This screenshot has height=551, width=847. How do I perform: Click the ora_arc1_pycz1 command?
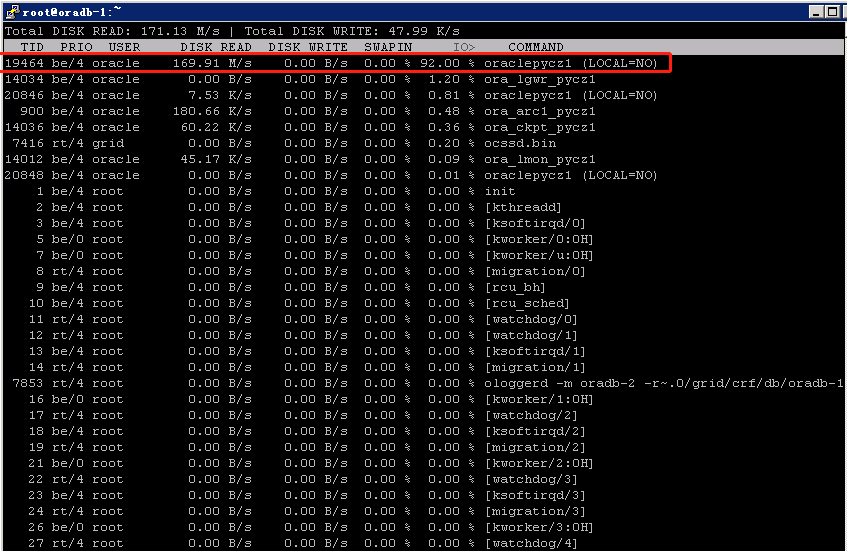(540, 111)
